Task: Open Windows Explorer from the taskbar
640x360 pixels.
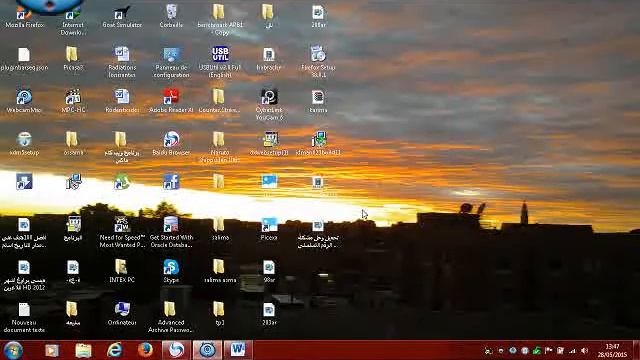Action: point(83,350)
